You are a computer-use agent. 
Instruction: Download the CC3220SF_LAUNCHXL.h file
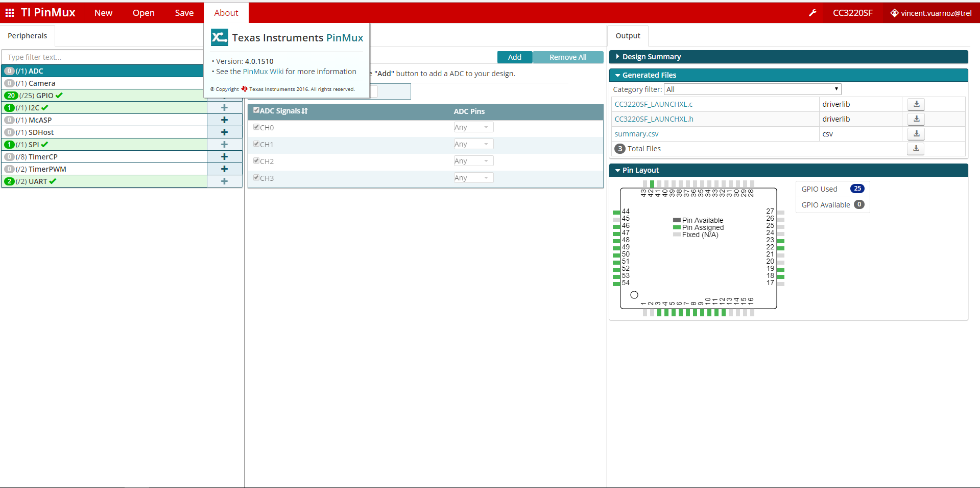pyautogui.click(x=916, y=119)
